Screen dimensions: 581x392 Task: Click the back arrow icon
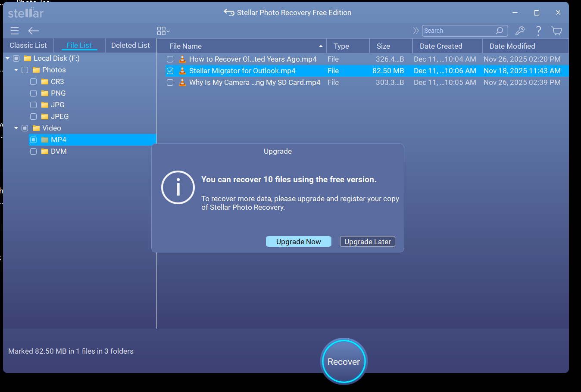click(x=34, y=31)
